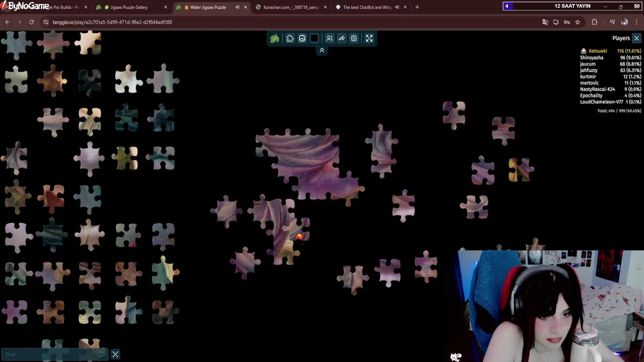644x362 pixels.
Task: Collapse the toolbar with double chevron
Action: 322,50
